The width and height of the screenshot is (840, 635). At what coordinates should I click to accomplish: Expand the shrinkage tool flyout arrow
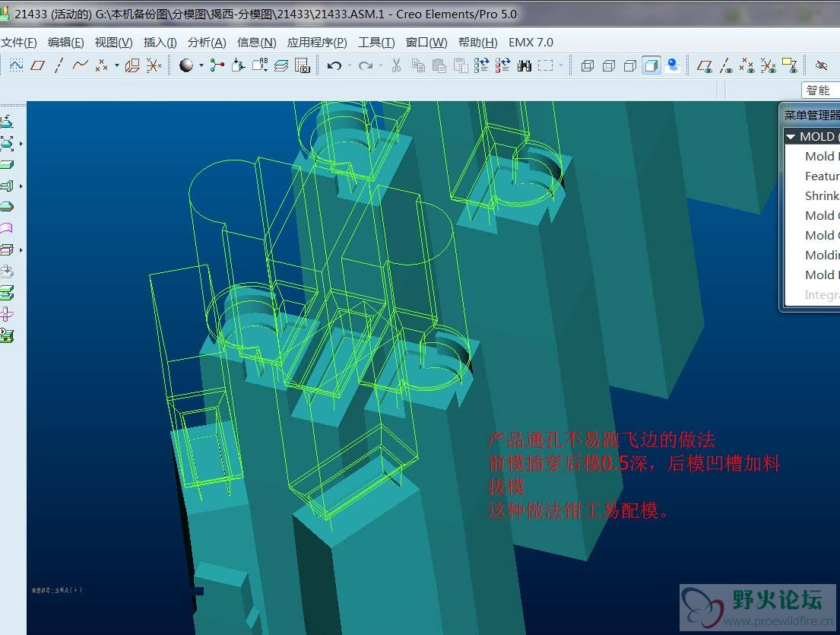point(21,144)
